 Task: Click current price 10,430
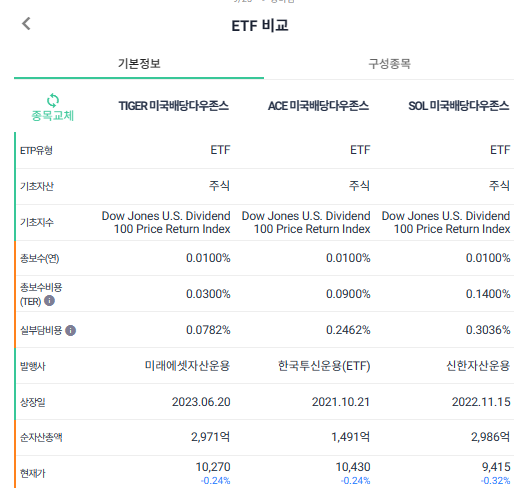(x=353, y=467)
